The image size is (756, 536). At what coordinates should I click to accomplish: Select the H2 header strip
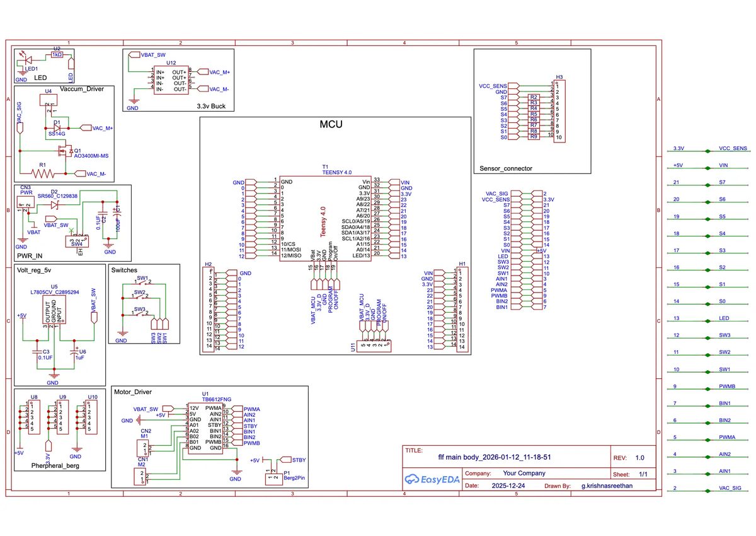click(x=209, y=310)
